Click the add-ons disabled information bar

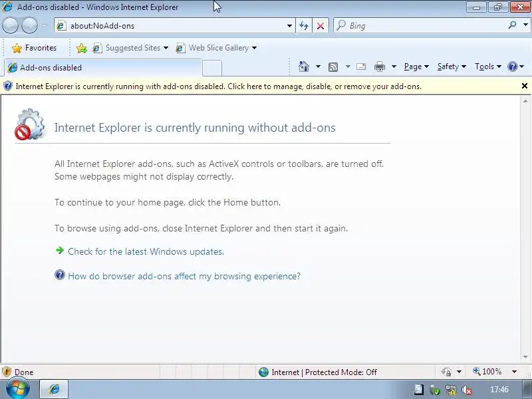click(x=259, y=86)
